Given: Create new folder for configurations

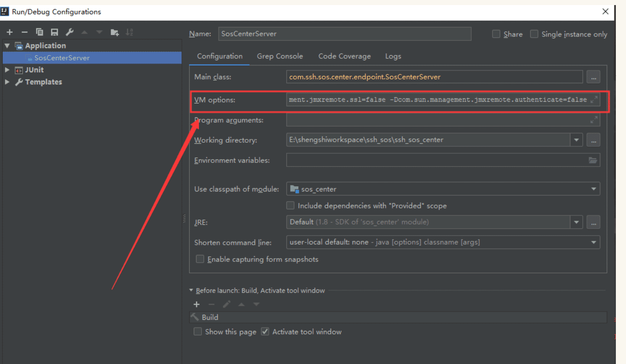Looking at the screenshot, I should point(115,32).
